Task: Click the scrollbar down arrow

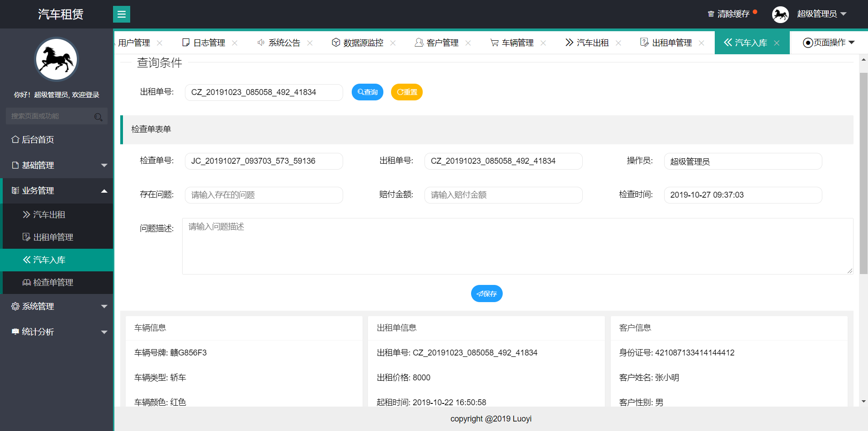Action: (863, 402)
